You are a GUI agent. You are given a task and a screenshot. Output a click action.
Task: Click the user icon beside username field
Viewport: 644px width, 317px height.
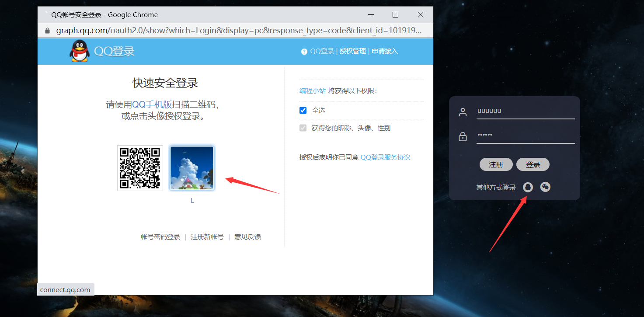(463, 112)
